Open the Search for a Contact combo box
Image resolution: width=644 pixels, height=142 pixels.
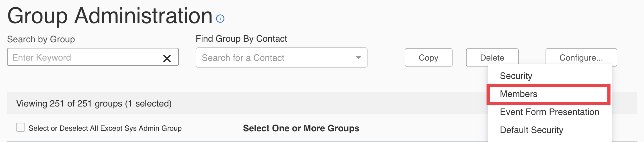click(x=276, y=58)
